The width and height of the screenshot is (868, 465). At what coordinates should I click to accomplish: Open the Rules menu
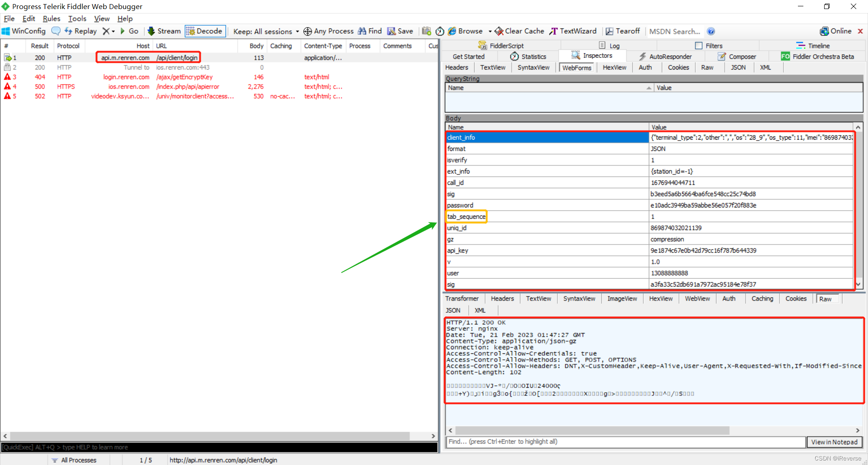coord(52,19)
